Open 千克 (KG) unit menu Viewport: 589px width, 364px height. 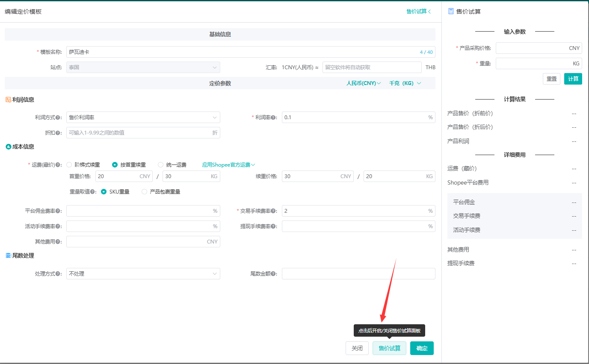(x=405, y=83)
